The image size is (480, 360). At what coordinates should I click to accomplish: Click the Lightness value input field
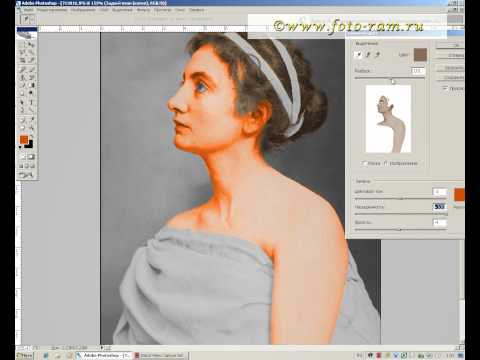pyautogui.click(x=439, y=222)
